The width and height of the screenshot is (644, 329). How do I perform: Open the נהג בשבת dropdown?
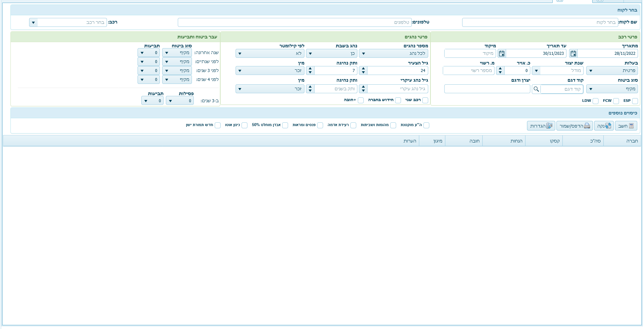[332, 54]
